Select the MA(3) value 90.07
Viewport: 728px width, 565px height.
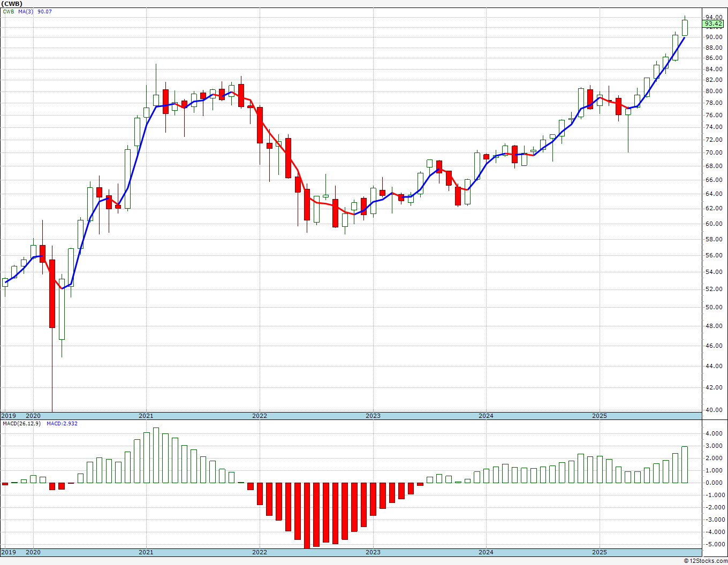pos(45,11)
